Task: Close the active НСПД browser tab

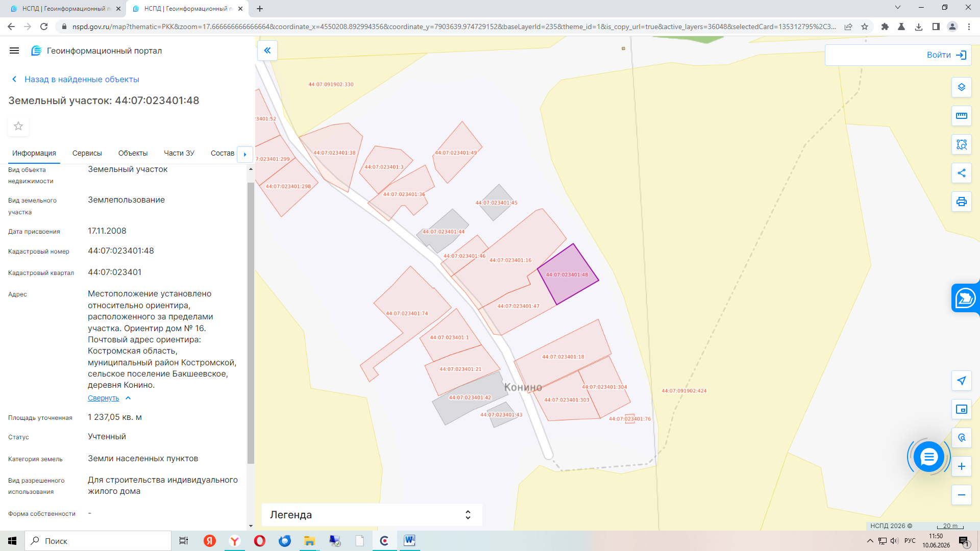Action: point(240,9)
